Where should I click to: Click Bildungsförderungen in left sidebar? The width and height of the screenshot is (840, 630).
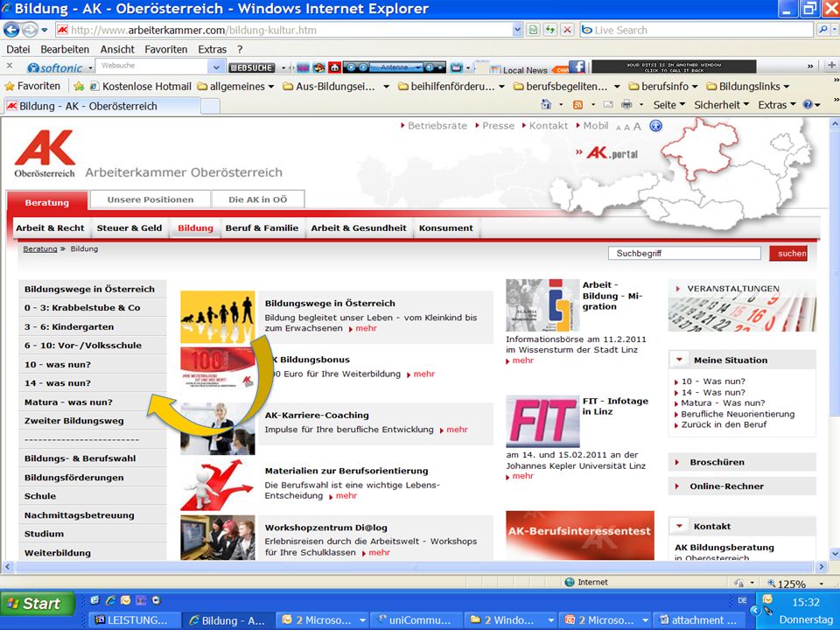click(x=92, y=478)
